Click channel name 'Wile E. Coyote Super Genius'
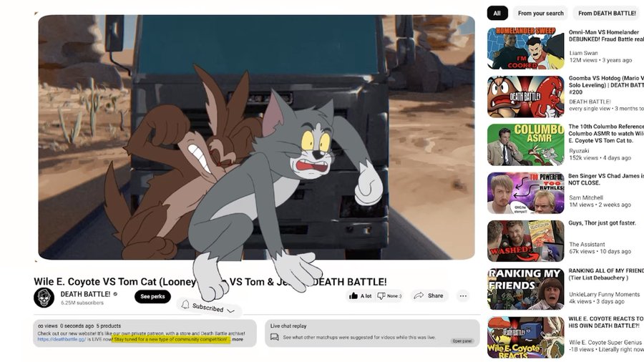 (x=605, y=342)
